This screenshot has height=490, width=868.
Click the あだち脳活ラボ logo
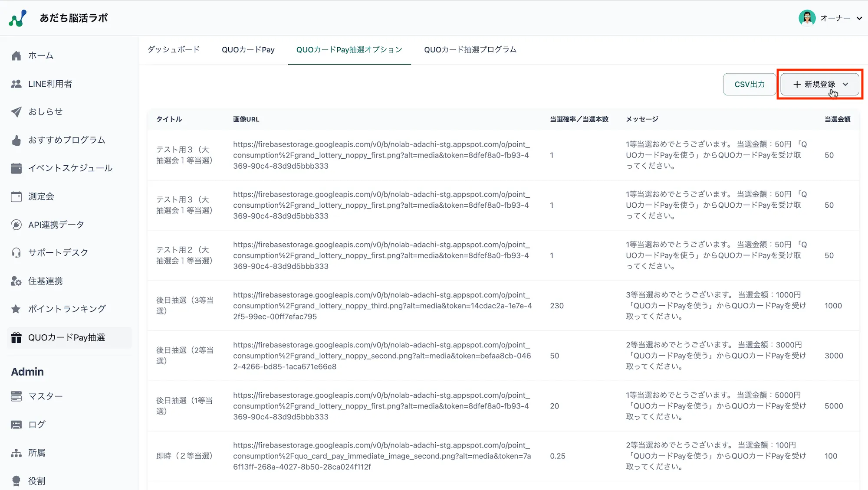[x=17, y=18]
